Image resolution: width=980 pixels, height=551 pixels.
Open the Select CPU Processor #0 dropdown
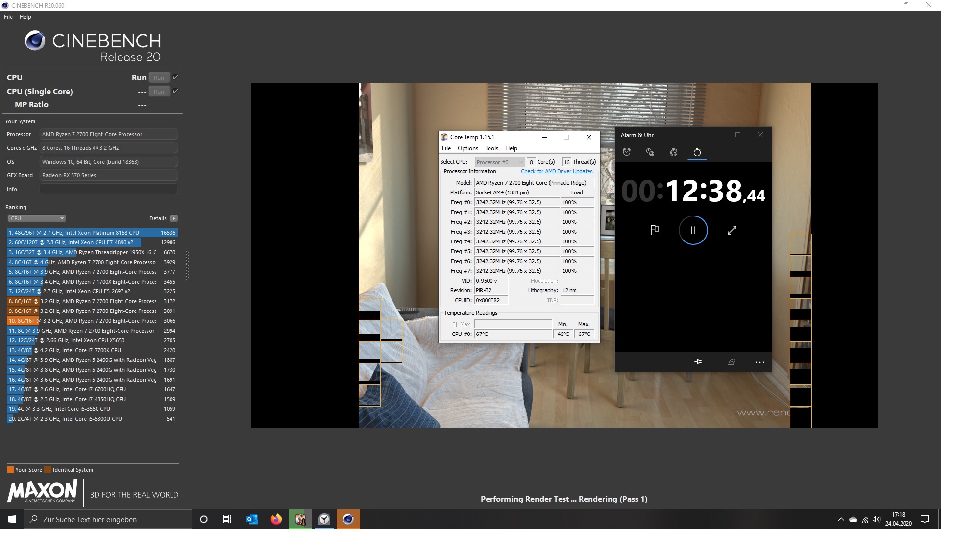point(500,162)
